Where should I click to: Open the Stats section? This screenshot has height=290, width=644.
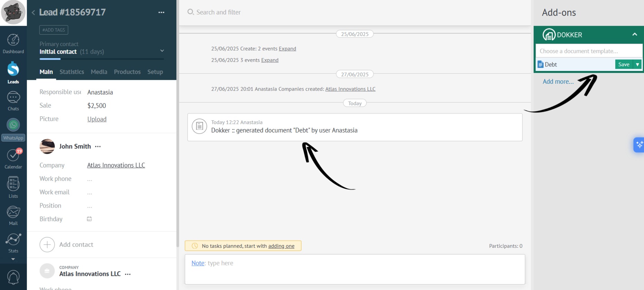13,243
